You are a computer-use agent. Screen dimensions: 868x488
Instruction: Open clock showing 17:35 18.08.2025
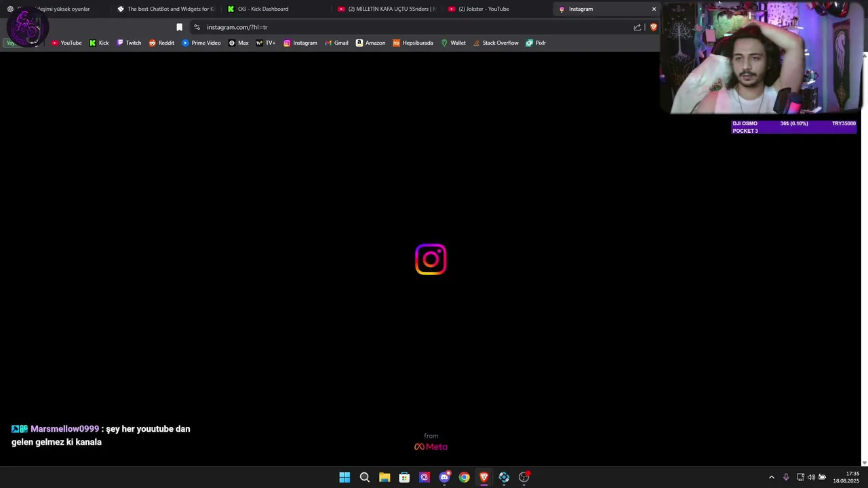tap(846, 477)
